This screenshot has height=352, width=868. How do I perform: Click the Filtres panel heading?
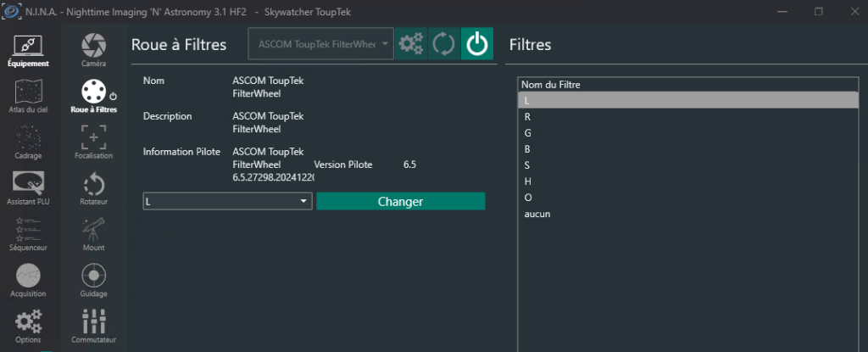coord(531,45)
